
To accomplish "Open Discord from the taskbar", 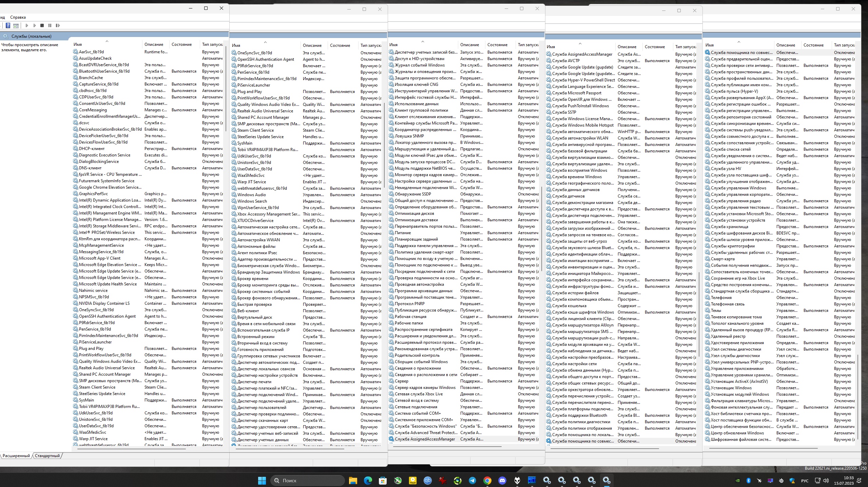I will [502, 480].
